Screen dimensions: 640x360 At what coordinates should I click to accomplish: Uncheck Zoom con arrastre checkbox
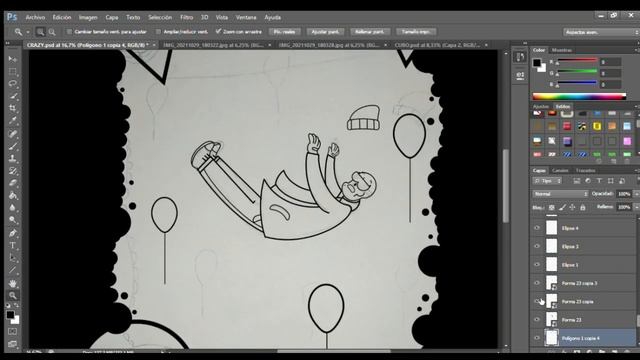pyautogui.click(x=218, y=31)
